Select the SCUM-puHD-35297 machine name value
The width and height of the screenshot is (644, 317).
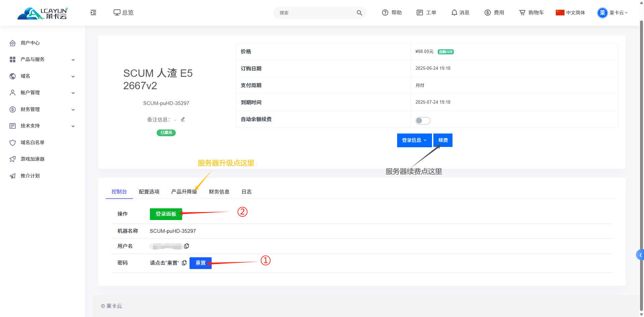173,231
